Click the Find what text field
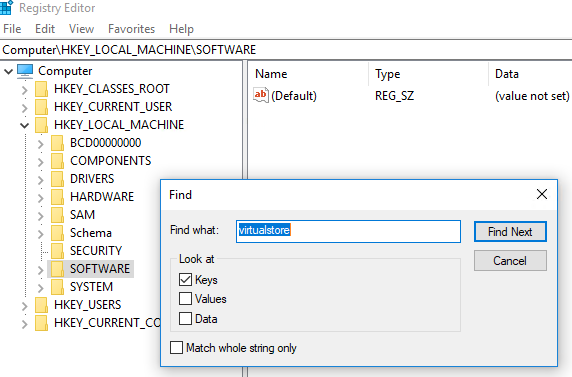The image size is (572, 377). (348, 231)
